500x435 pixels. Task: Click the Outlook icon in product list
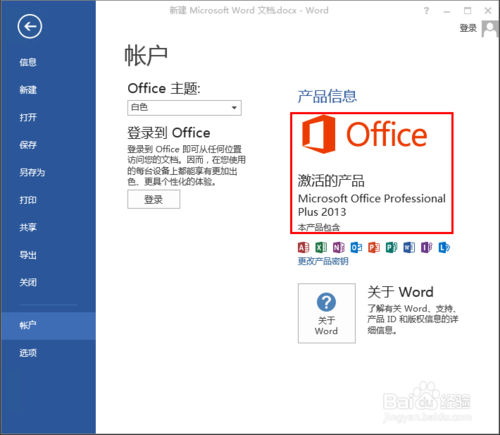pos(356,247)
